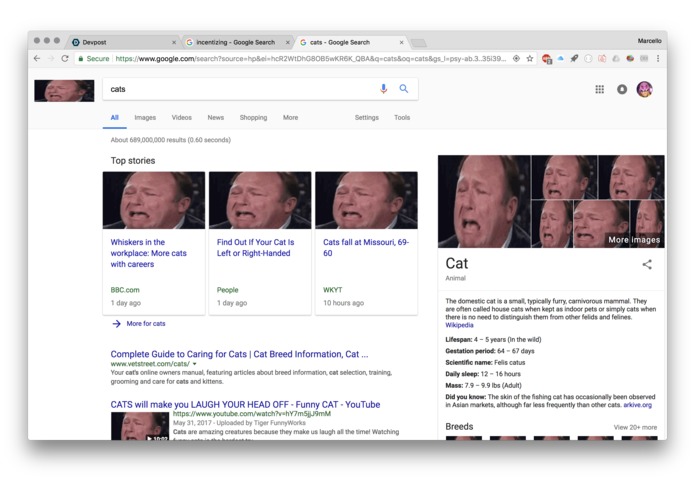Click the Marcello profile name
The image size is (695, 494).
pyautogui.click(x=649, y=41)
